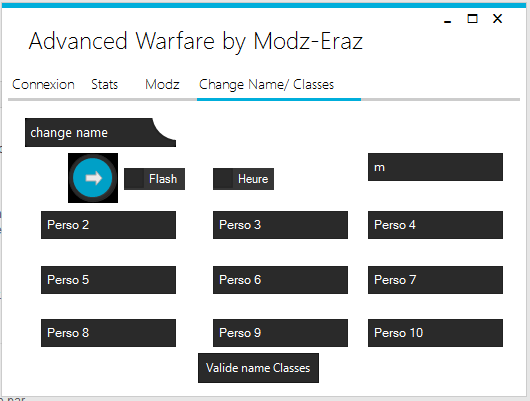Click the field containing "m"
Image resolution: width=530 pixels, height=401 pixels.
435,167
